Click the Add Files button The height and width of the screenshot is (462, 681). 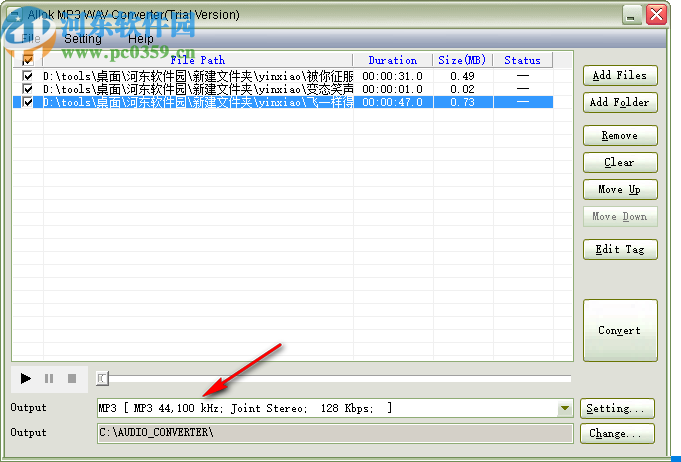click(x=620, y=76)
